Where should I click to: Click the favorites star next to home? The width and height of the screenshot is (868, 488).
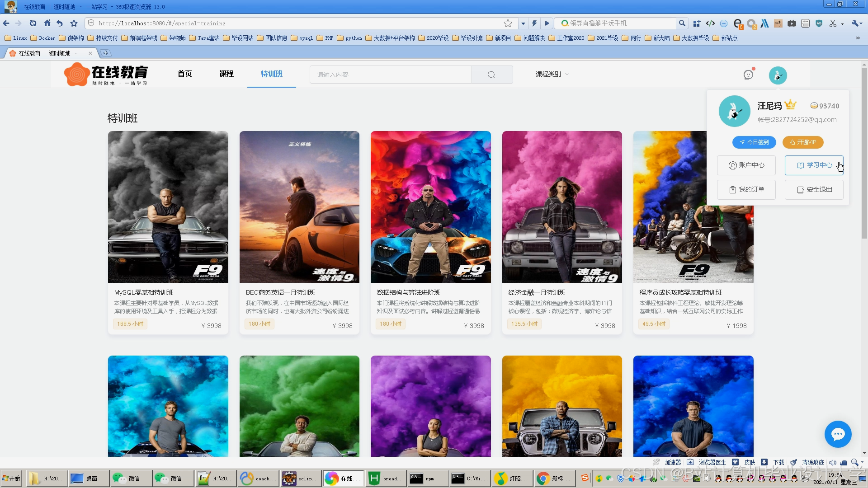(74, 23)
